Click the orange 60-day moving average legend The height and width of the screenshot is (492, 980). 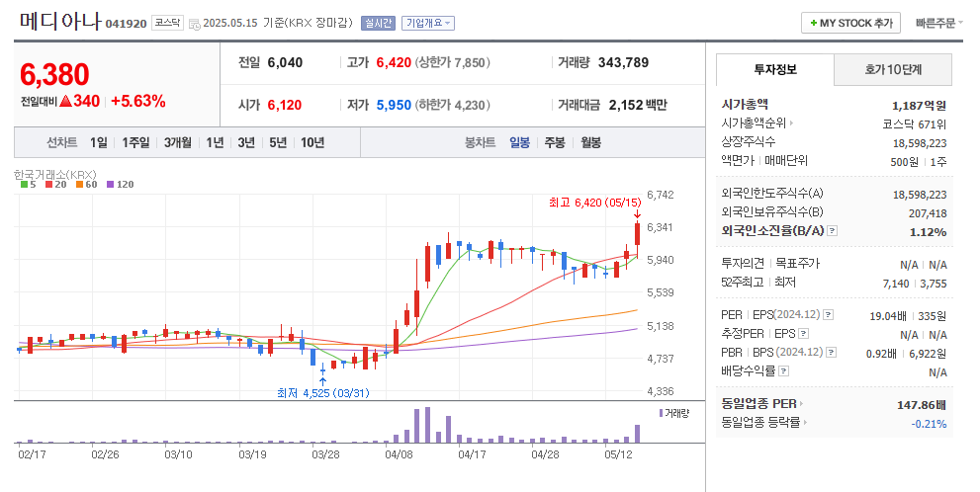coord(86,184)
